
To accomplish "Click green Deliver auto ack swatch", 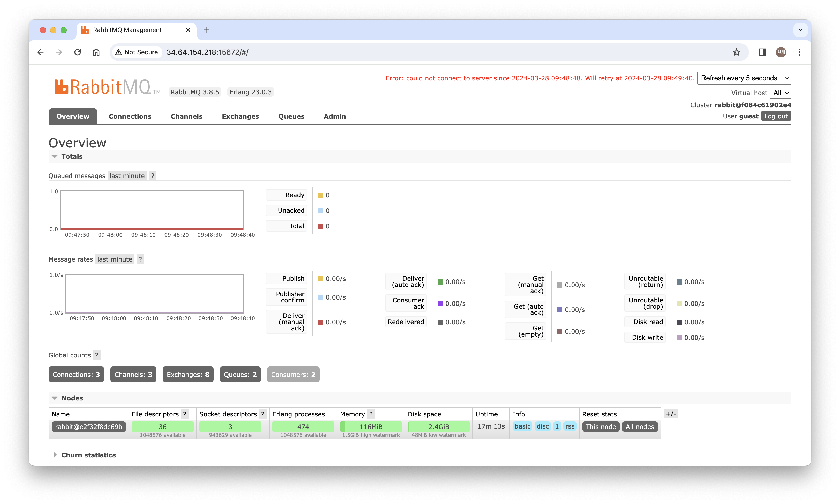I will [x=440, y=282].
